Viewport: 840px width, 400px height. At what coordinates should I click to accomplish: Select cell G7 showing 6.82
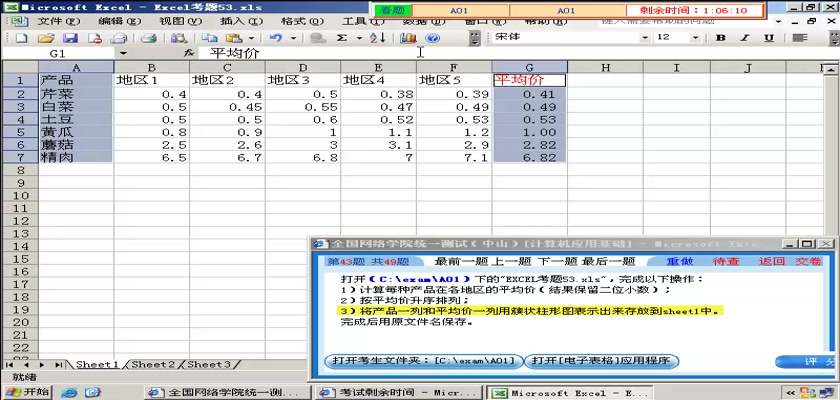click(530, 157)
